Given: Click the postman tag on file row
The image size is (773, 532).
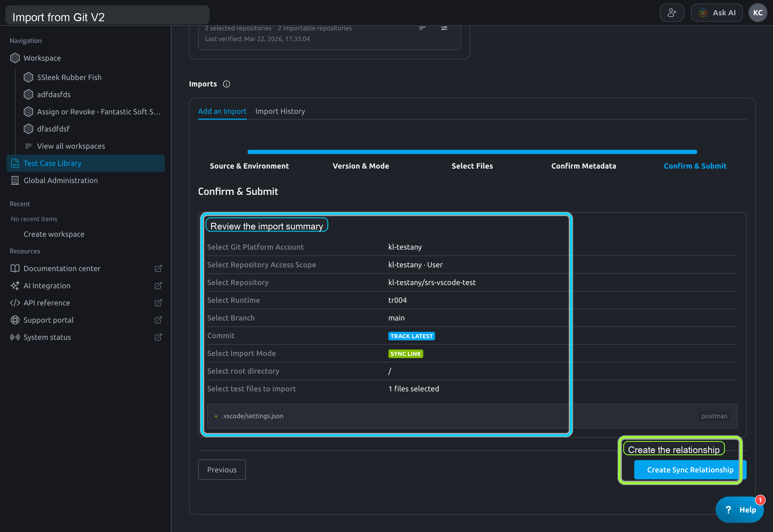Looking at the screenshot, I should 714,416.
